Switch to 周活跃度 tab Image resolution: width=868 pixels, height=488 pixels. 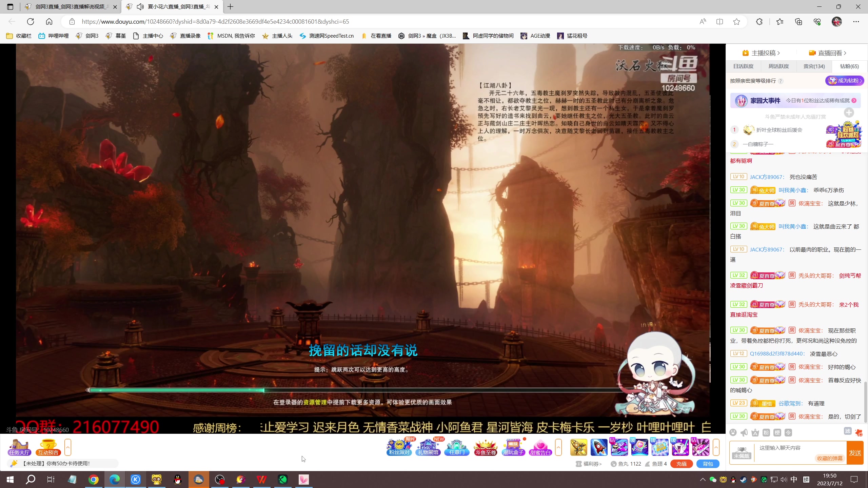[778, 66]
